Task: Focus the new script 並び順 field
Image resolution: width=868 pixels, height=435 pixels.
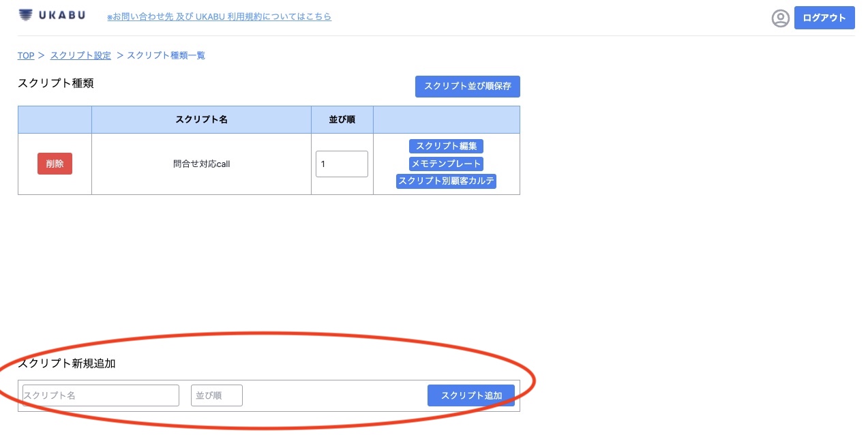Action: (217, 395)
